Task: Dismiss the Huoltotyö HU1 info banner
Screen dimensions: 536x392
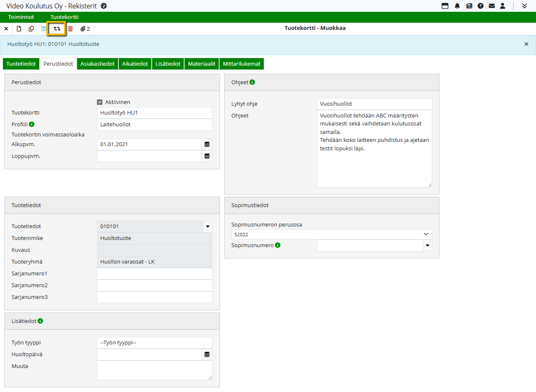Action: [526, 44]
